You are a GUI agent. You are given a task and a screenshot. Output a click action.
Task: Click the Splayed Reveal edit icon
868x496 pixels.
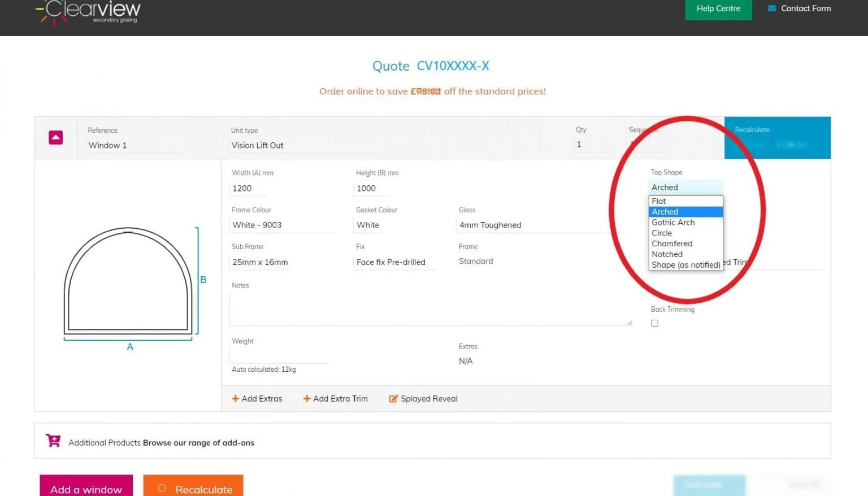[x=393, y=399]
